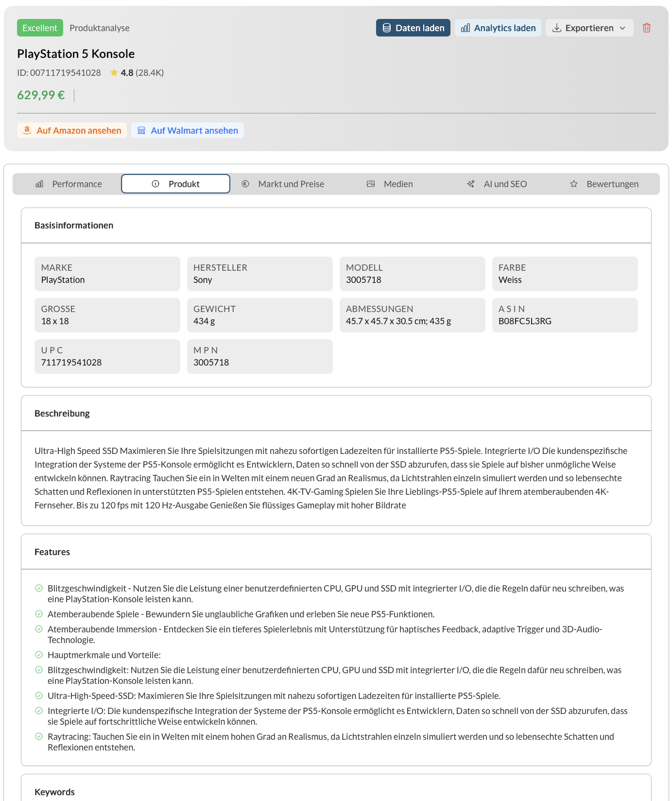The width and height of the screenshot is (672, 801).
Task: Click the yellow rating star icon
Action: [x=114, y=72]
